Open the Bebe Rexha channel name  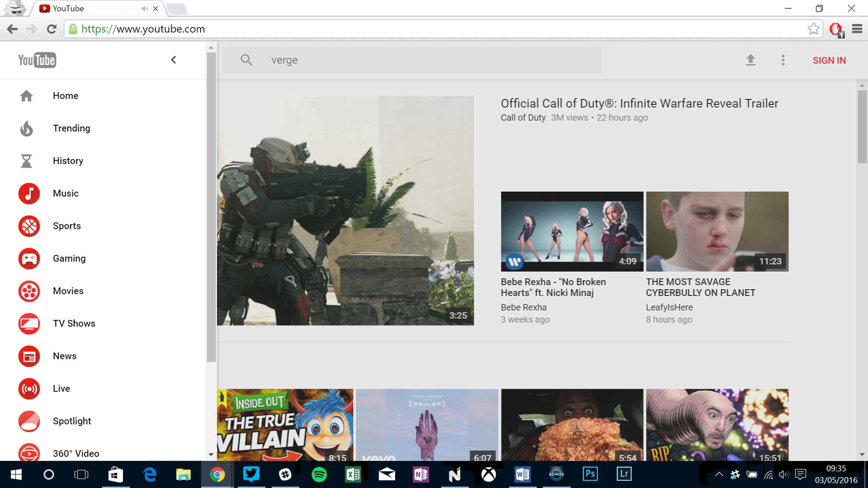click(524, 308)
